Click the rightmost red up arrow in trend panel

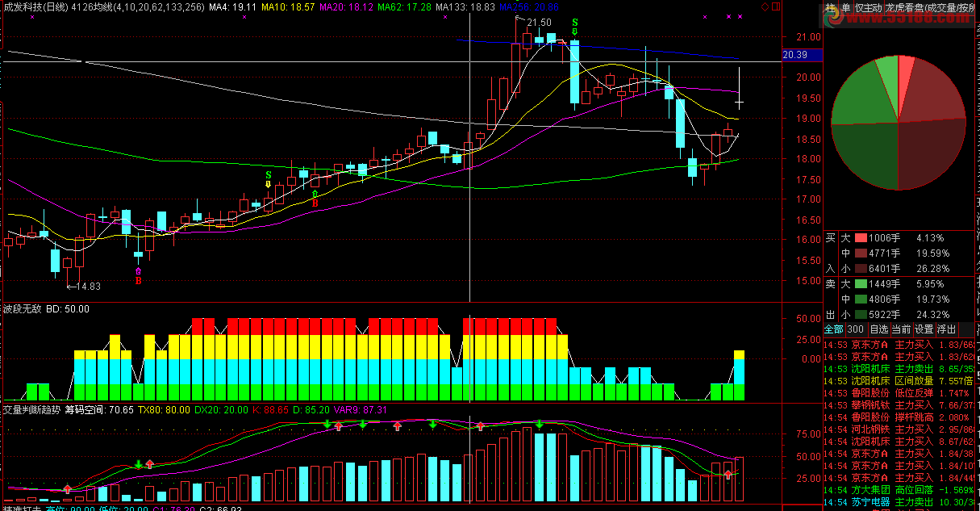pos(728,475)
